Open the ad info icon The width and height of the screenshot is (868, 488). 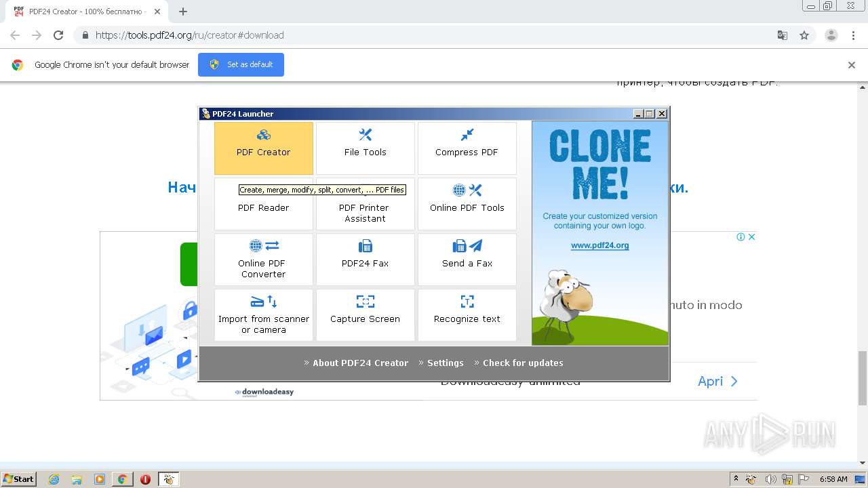pyautogui.click(x=741, y=237)
